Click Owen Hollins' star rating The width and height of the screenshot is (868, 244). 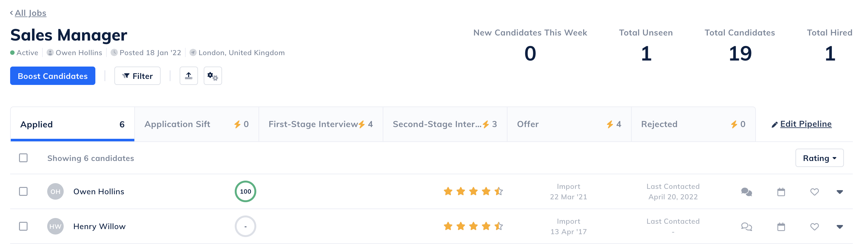(473, 191)
